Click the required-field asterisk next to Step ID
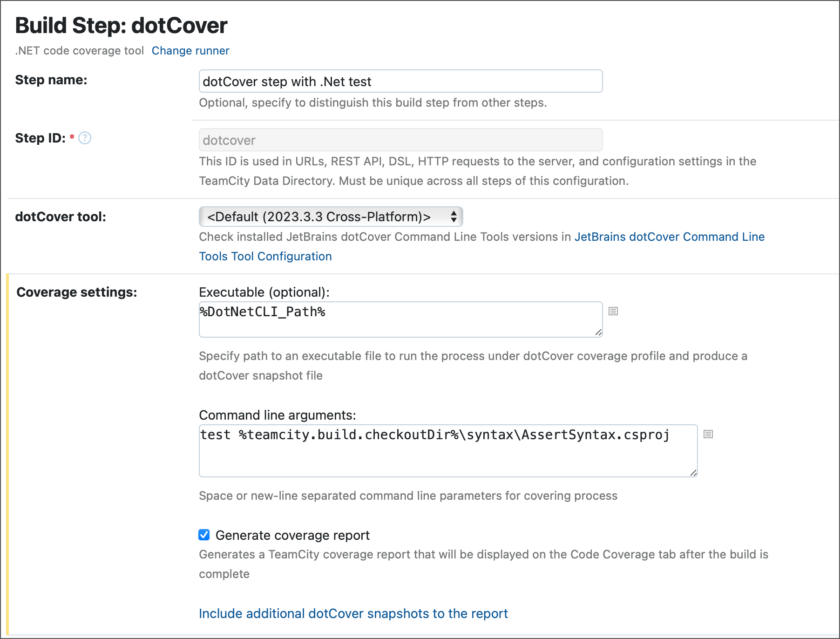 pyautogui.click(x=72, y=136)
